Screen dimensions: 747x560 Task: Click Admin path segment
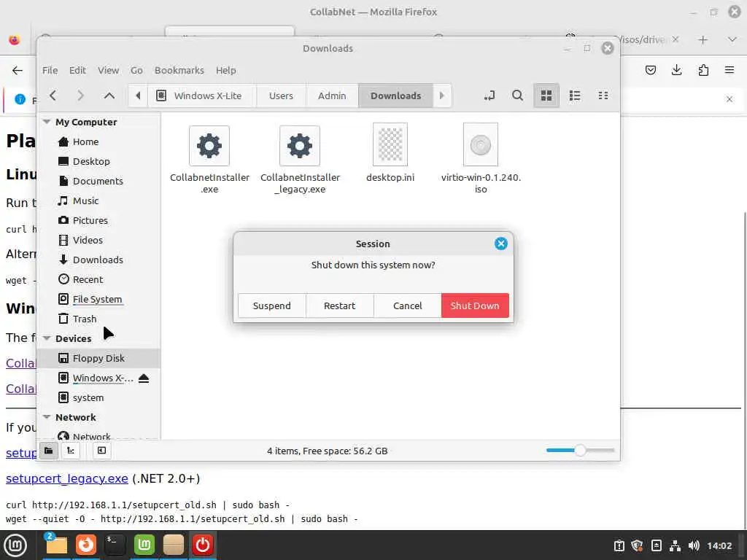point(332,96)
